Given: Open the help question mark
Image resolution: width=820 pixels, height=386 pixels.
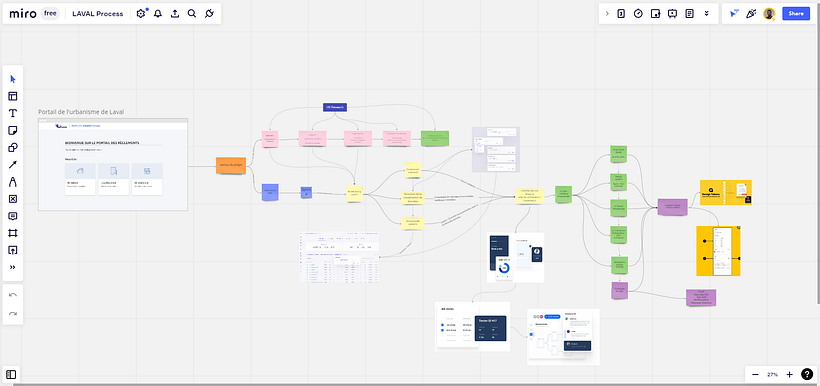Looking at the screenshot, I should 807,374.
